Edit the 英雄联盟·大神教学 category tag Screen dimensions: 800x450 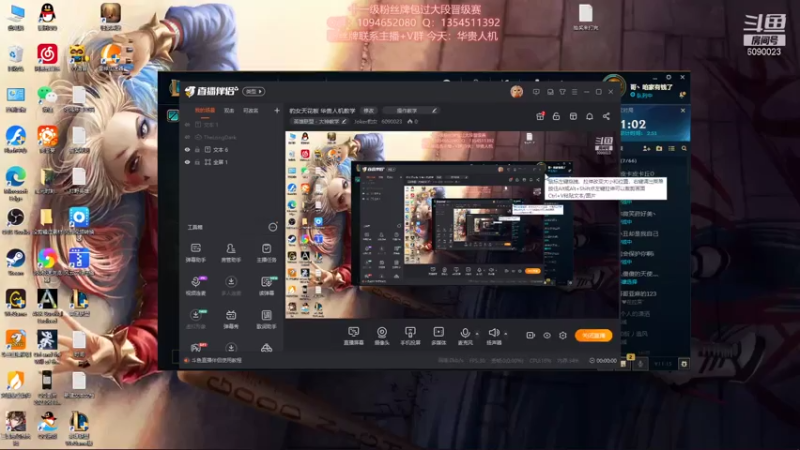[x=319, y=121]
